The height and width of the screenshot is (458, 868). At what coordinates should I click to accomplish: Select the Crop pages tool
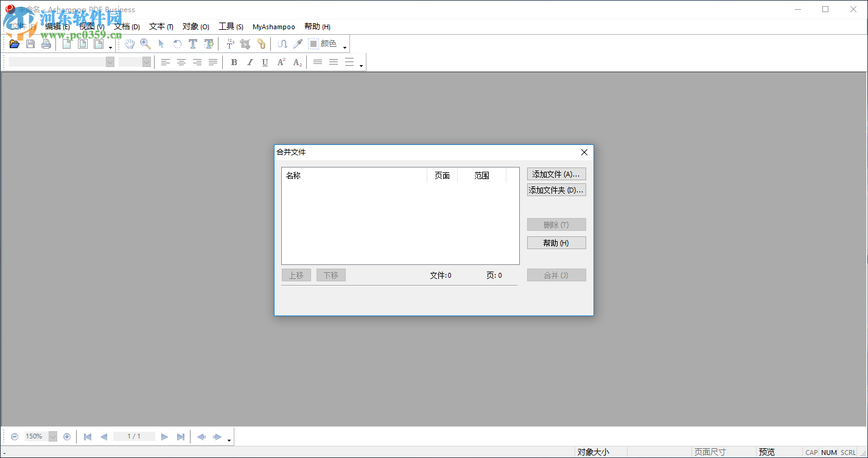(x=247, y=43)
